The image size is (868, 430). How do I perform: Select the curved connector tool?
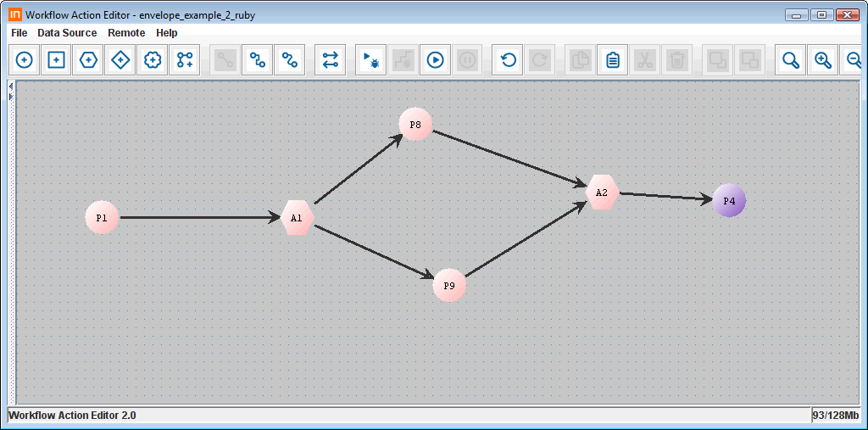290,60
